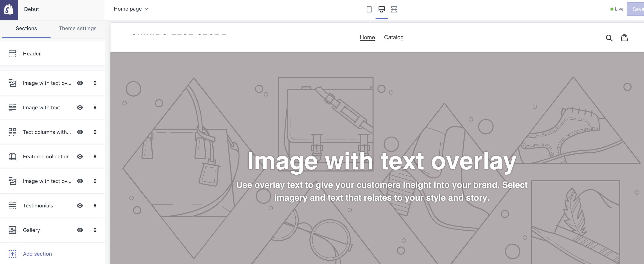
Task: Click the Featured collection section icon
Action: (x=12, y=156)
